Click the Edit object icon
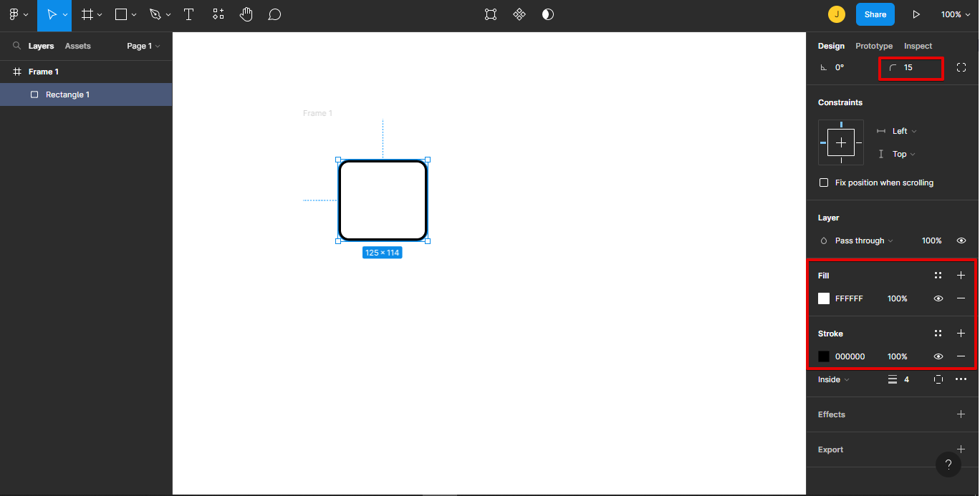Image resolution: width=980 pixels, height=496 pixels. point(491,14)
